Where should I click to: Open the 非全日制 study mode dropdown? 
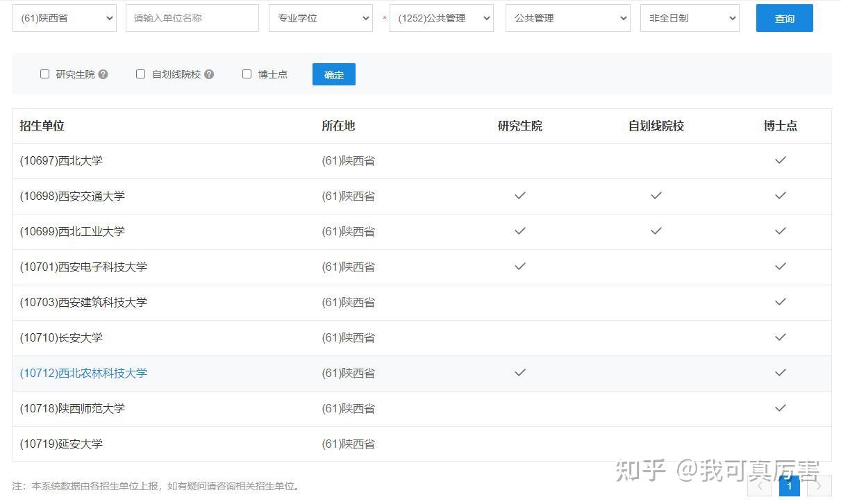point(690,18)
